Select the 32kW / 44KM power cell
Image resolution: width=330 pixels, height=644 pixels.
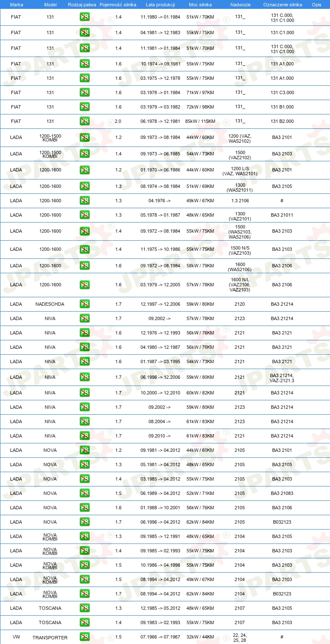(x=200, y=637)
